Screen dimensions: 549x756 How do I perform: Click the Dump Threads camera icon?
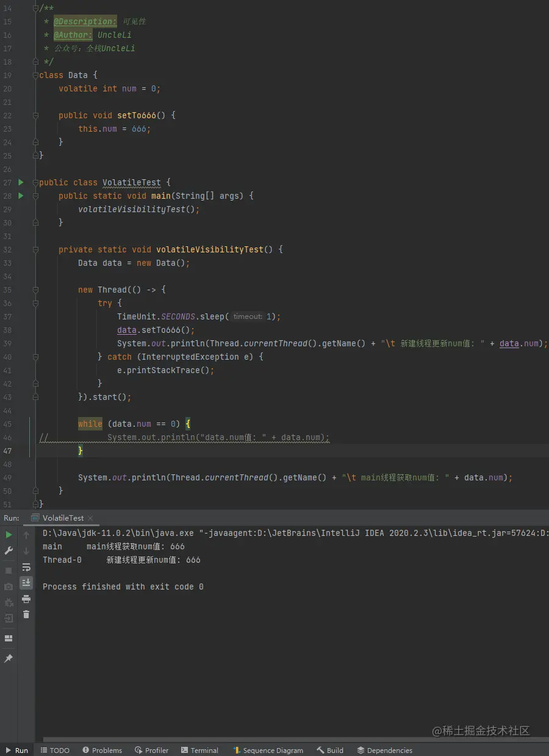[9, 587]
